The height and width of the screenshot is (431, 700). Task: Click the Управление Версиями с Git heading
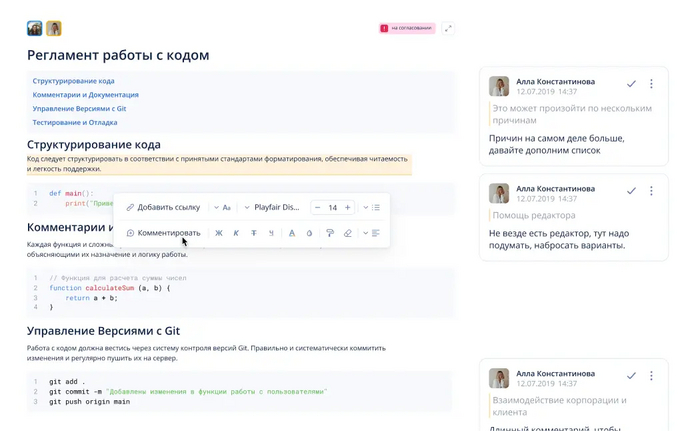pyautogui.click(x=103, y=331)
